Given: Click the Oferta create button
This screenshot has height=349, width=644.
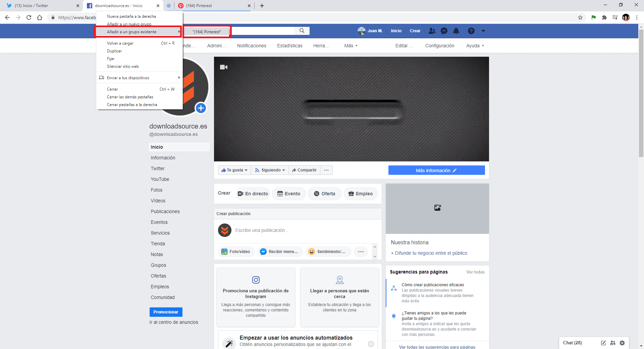Looking at the screenshot, I should coord(325,194).
